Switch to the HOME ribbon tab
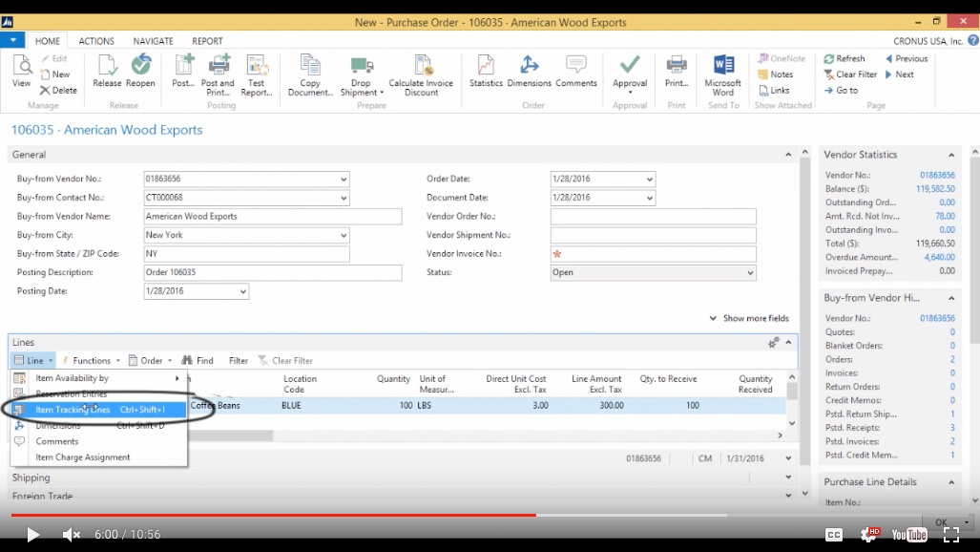 coord(48,41)
